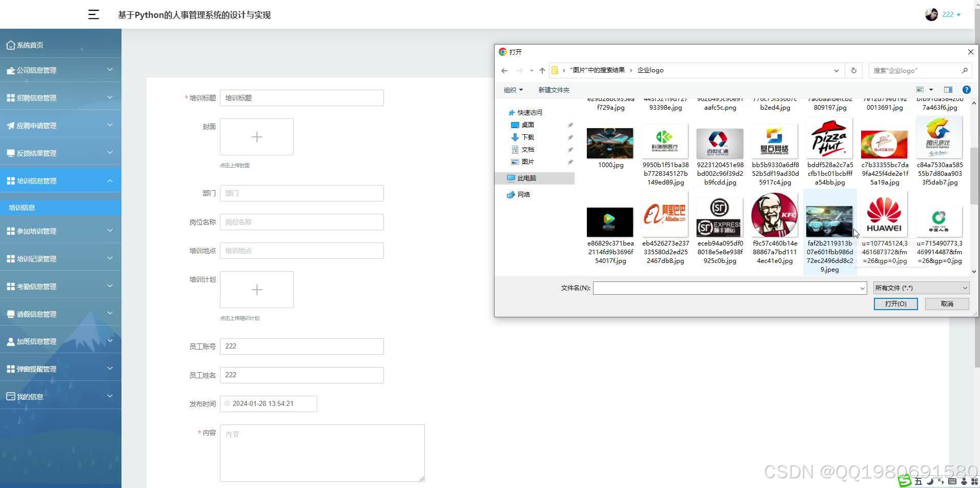This screenshot has height=488, width=980.
Task: Expand 参加培训管理 sidebar menu
Action: tap(60, 231)
